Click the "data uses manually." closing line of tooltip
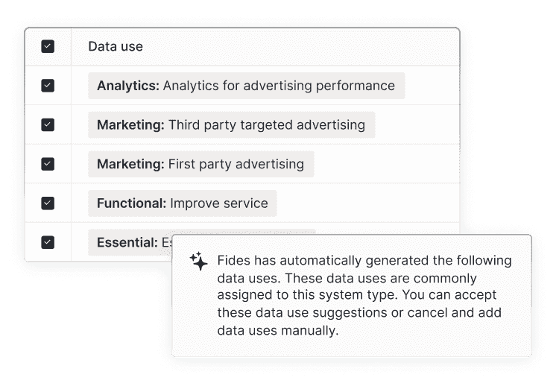 click(278, 331)
